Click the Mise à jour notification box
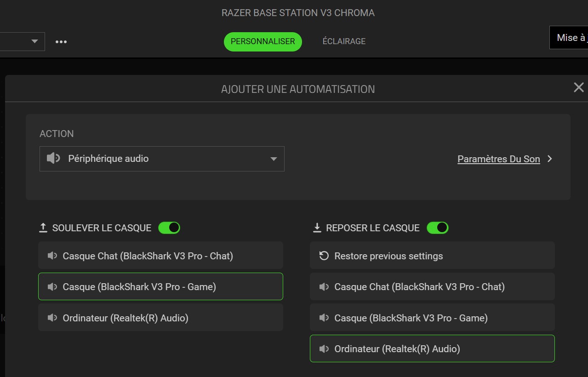The image size is (588, 377). 569,38
